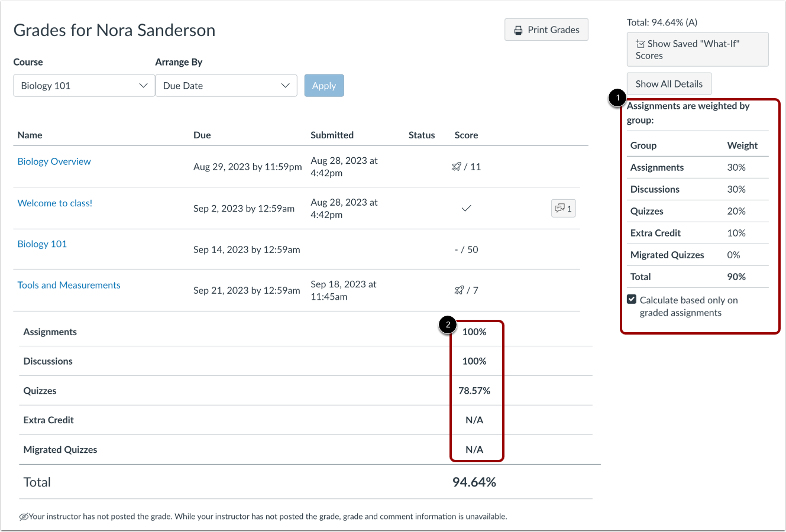Open the Biology Overview assignment

[x=54, y=161]
